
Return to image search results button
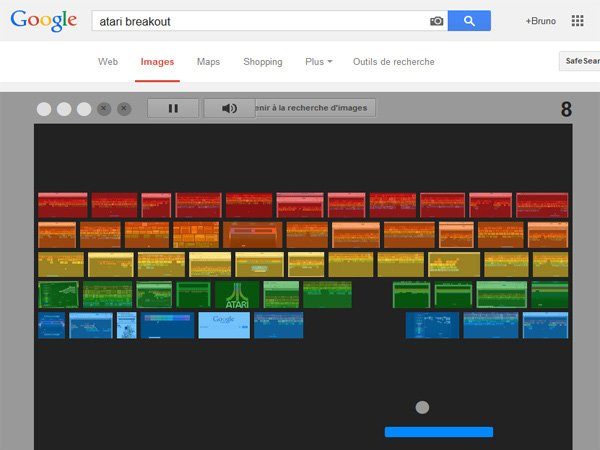tap(315, 108)
